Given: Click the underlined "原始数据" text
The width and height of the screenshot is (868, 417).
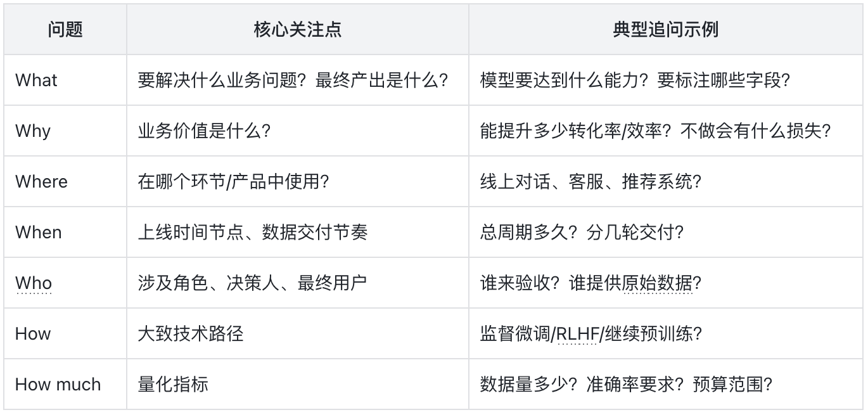Looking at the screenshot, I should 657,283.
